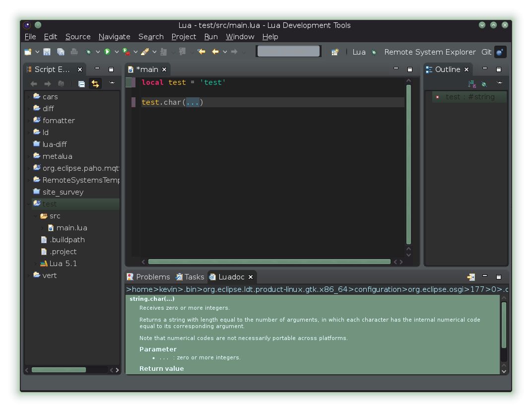Toggle hide local functions in Outline
This screenshot has height=412, width=532.
(x=484, y=84)
